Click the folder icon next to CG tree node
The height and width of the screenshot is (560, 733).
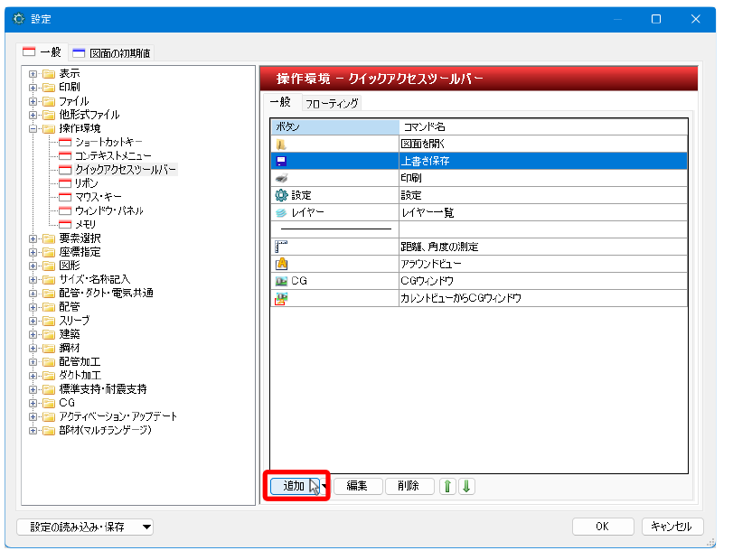point(49,403)
